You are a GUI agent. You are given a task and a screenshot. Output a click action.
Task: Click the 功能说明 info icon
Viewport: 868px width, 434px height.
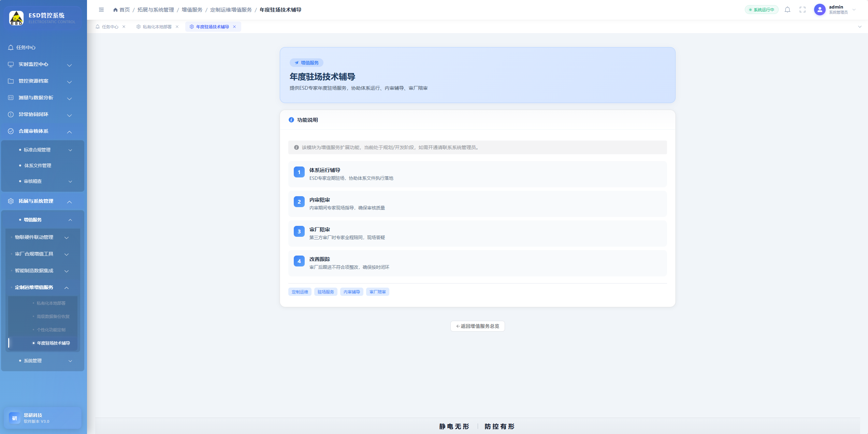[x=291, y=120]
